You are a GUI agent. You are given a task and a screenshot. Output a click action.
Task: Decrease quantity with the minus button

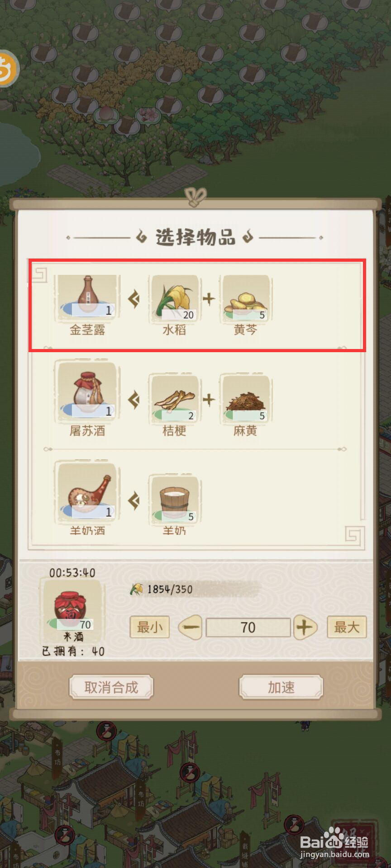pyautogui.click(x=191, y=627)
